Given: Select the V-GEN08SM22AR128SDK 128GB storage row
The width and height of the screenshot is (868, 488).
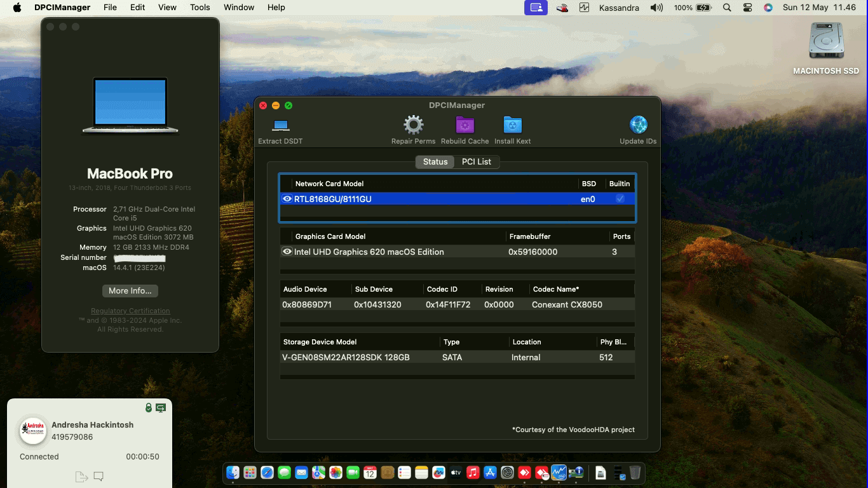Looking at the screenshot, I should (x=457, y=357).
